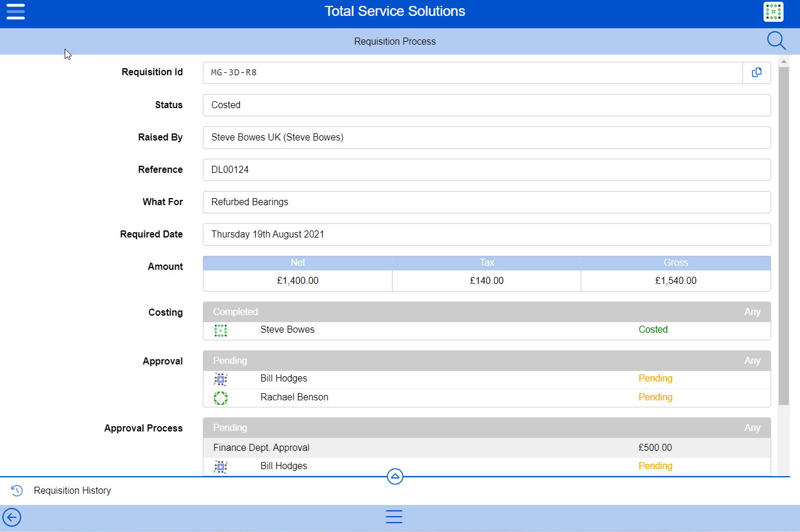Click the Requisition Process title
This screenshot has height=532, width=800.
pos(395,41)
